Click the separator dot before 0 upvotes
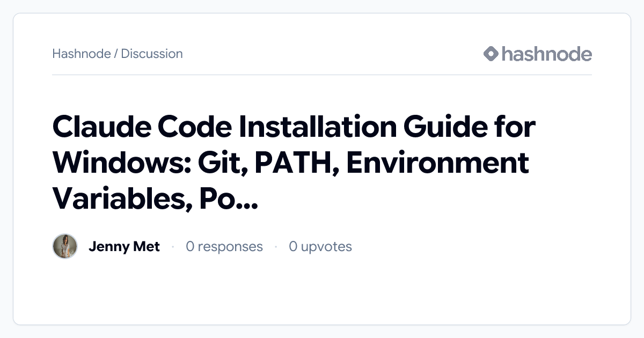 (275, 246)
